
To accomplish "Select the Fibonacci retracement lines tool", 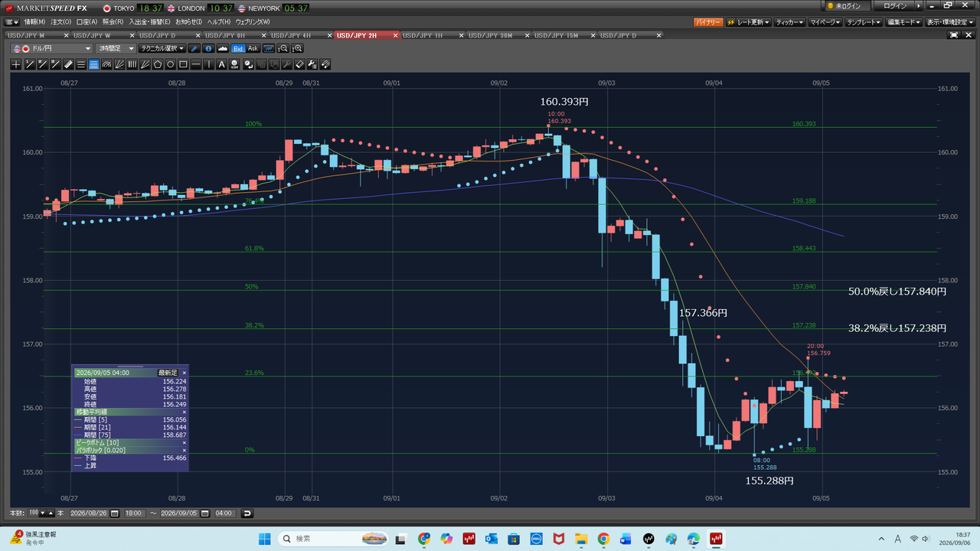I will (x=94, y=64).
